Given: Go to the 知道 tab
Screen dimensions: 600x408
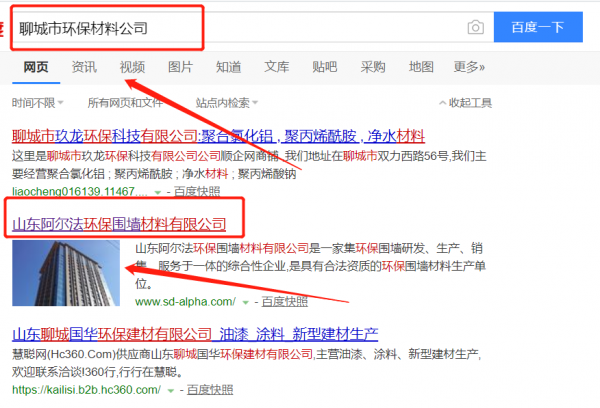Looking at the screenshot, I should (x=228, y=67).
